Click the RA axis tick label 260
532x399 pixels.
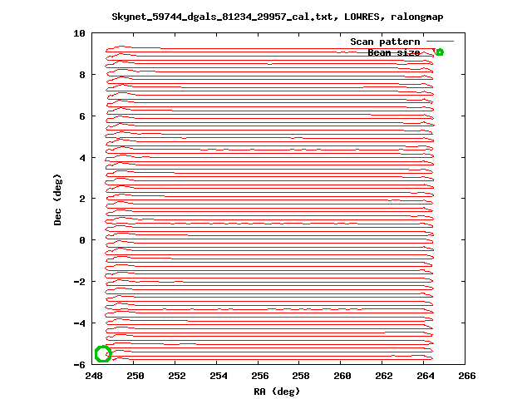click(x=342, y=376)
